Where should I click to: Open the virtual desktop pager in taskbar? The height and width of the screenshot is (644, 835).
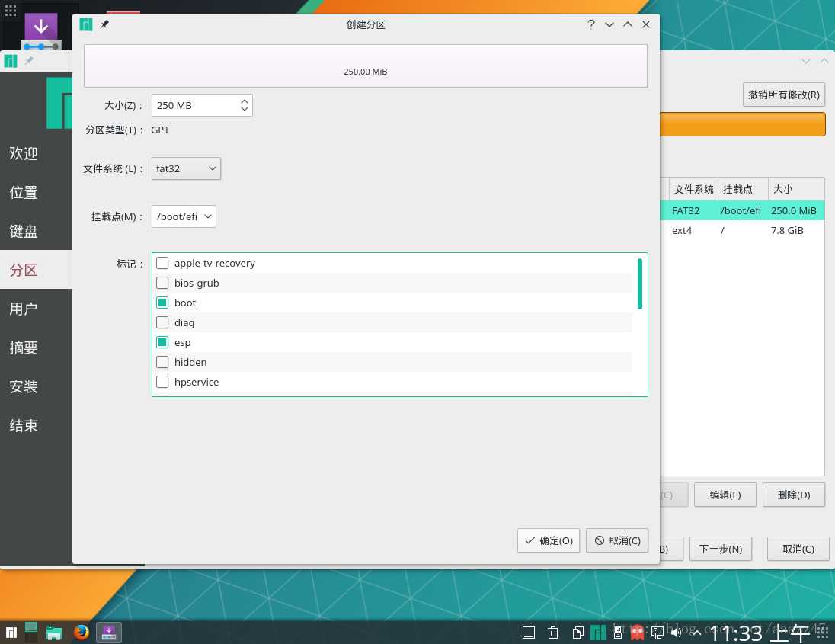click(31, 633)
